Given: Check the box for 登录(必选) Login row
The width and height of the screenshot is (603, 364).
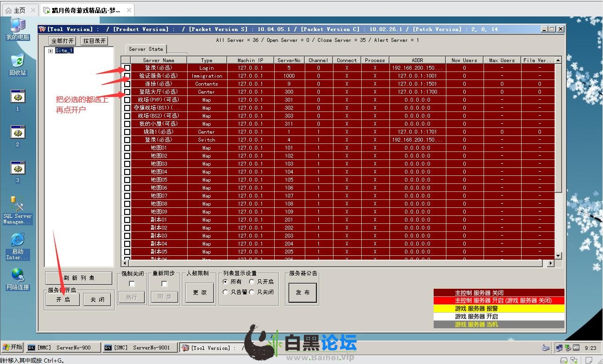Looking at the screenshot, I should pyautogui.click(x=127, y=68).
